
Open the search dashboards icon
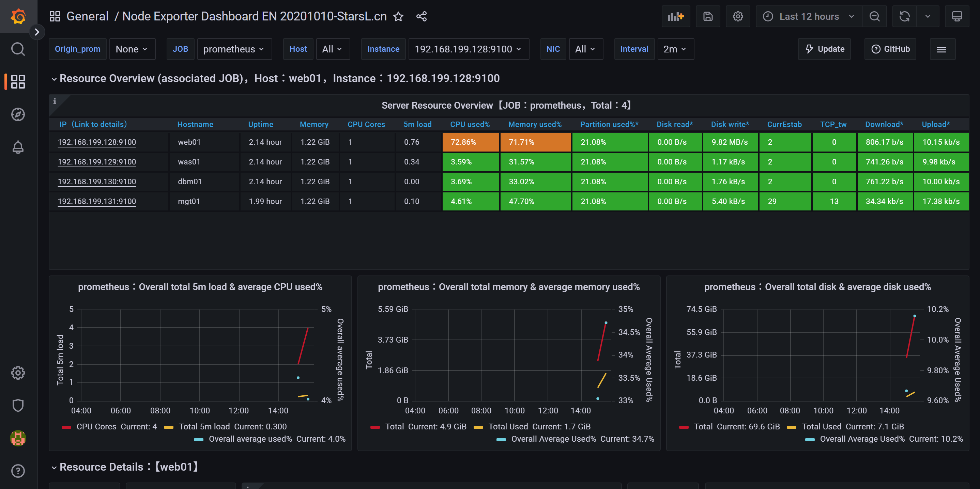18,49
